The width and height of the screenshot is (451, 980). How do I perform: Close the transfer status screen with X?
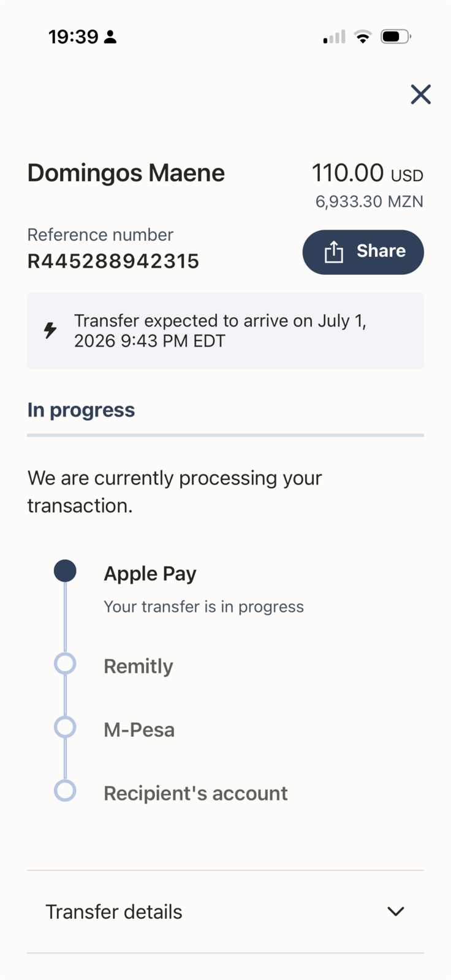[420, 94]
